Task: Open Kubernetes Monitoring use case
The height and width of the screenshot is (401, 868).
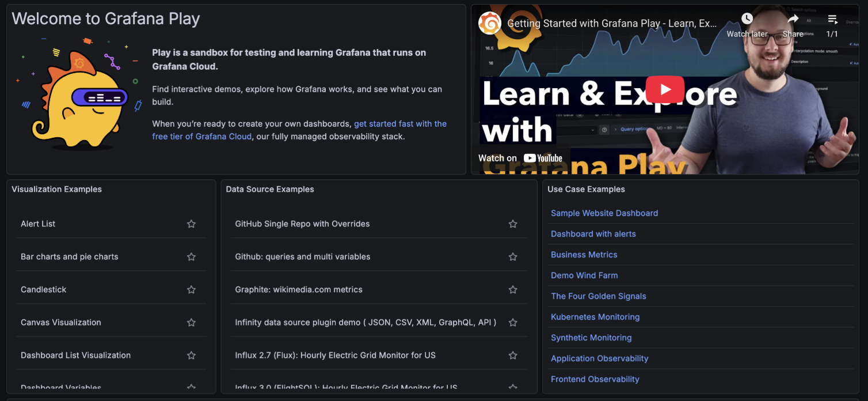Action: click(x=595, y=316)
